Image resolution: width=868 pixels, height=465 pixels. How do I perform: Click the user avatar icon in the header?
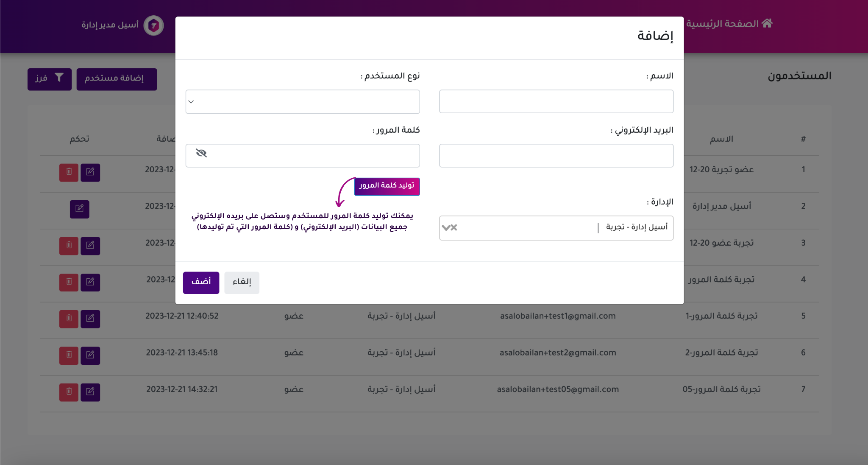(153, 25)
